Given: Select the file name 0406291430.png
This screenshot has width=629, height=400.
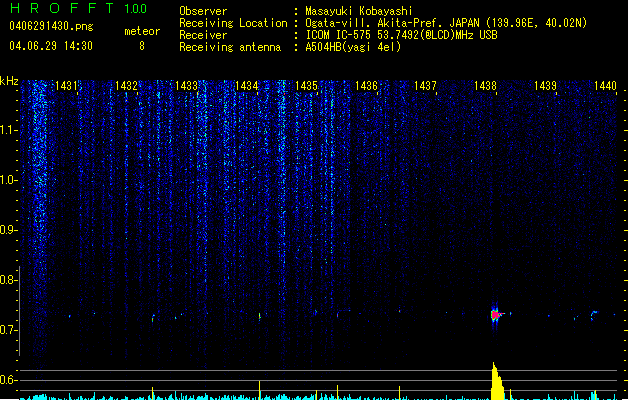Looking at the screenshot, I should coord(51,26).
